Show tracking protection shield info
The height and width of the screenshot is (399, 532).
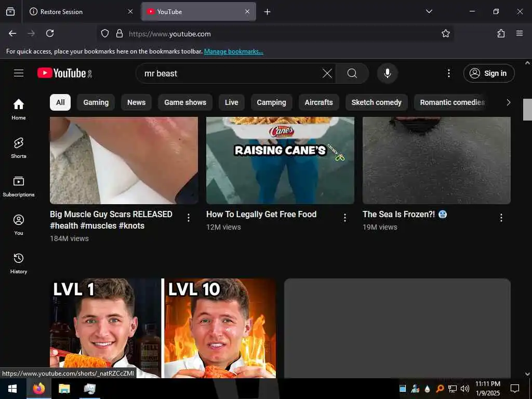coord(105,33)
